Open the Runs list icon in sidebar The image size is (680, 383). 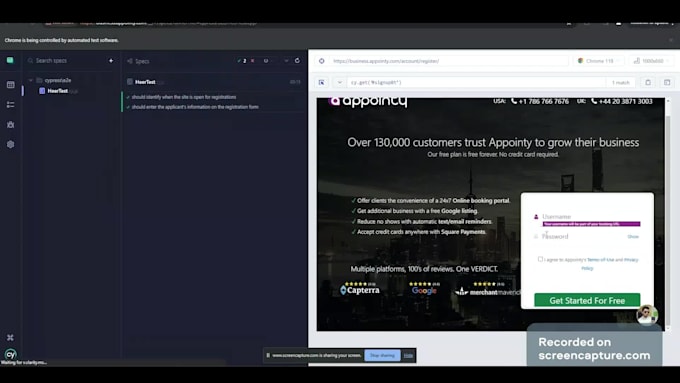(10, 105)
